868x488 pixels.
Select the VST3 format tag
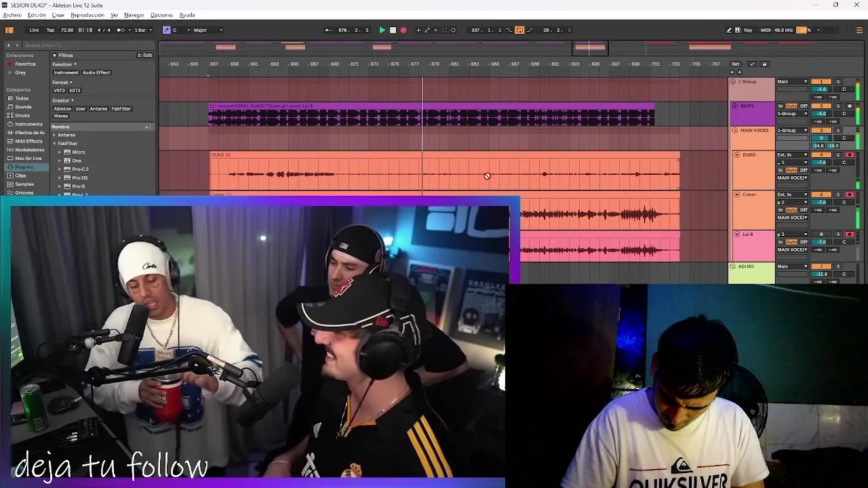(x=75, y=90)
